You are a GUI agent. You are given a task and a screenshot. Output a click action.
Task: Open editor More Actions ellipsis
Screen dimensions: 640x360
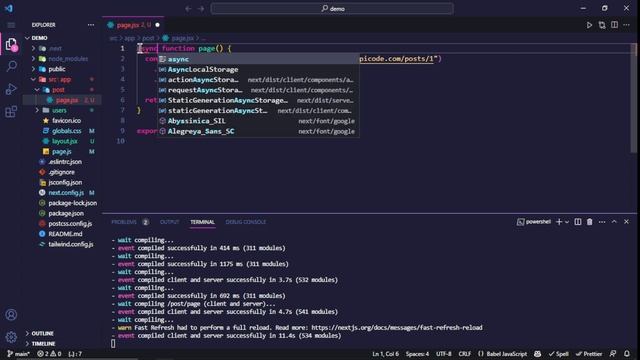(x=627, y=25)
